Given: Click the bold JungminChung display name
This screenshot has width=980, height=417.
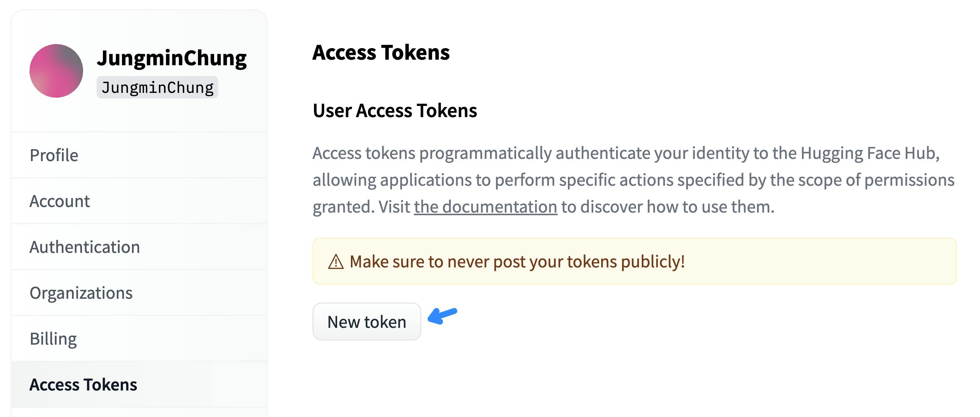Looking at the screenshot, I should 172,58.
